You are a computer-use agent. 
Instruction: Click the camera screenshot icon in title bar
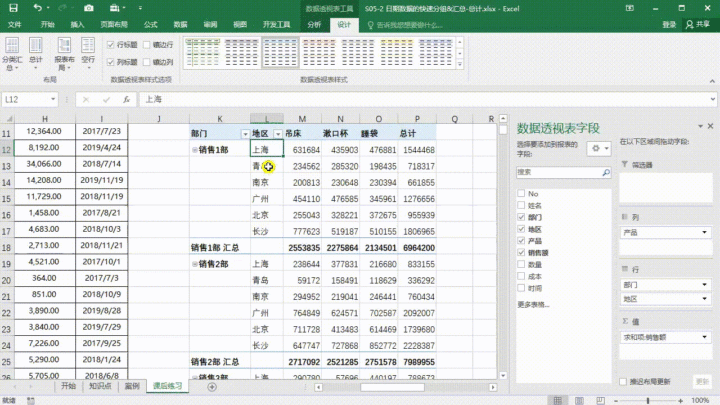coord(89,8)
